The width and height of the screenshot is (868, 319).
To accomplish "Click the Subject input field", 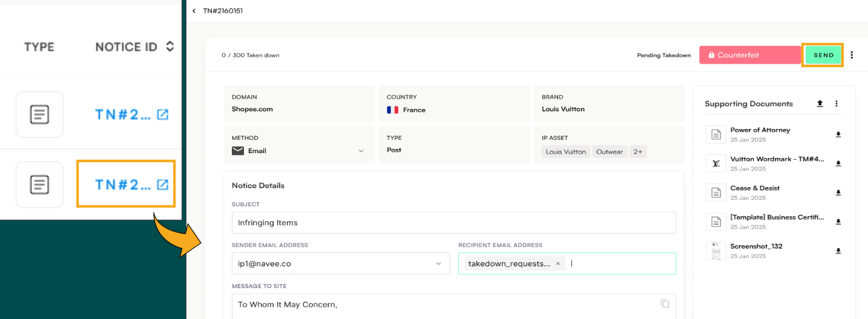I will [x=453, y=223].
